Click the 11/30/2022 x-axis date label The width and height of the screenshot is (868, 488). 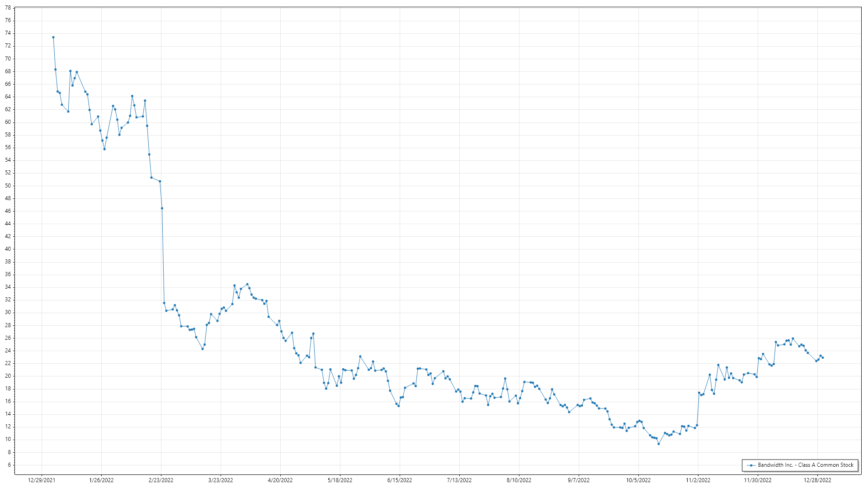click(758, 480)
